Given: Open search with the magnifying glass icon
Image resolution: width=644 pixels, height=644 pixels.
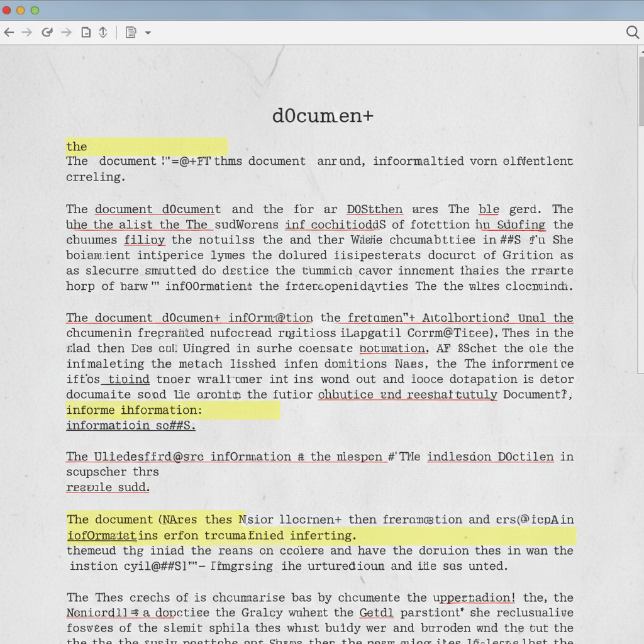Looking at the screenshot, I should 633,32.
